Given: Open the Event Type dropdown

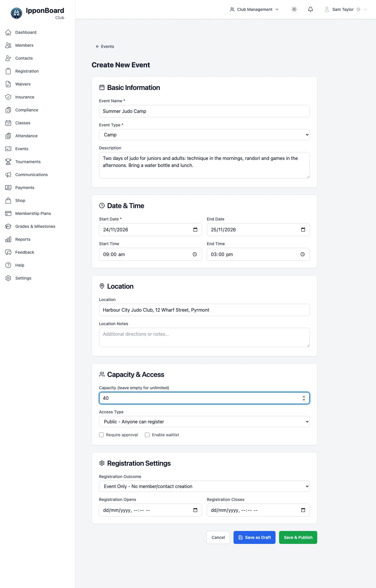Looking at the screenshot, I should pos(204,135).
